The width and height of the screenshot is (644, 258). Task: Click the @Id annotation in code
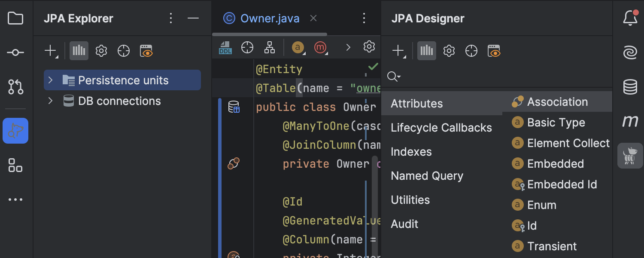293,201
